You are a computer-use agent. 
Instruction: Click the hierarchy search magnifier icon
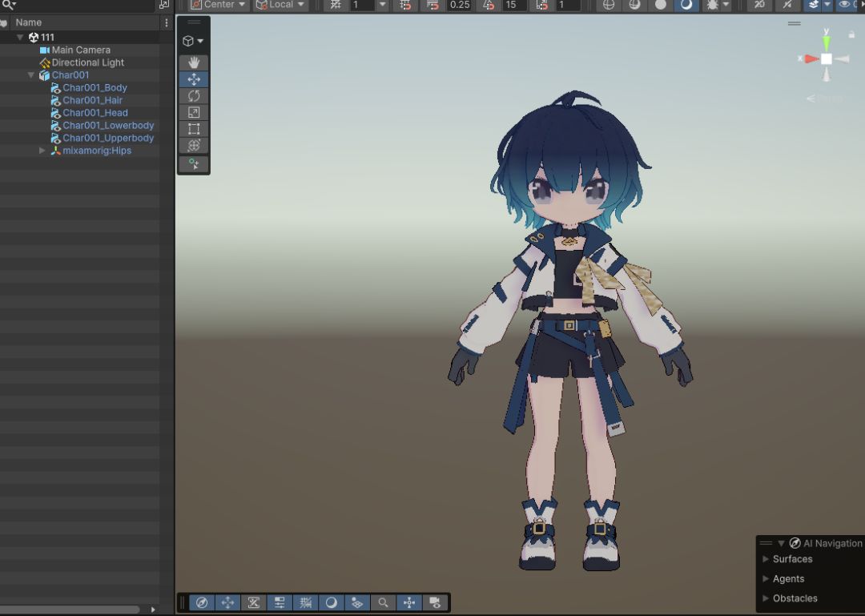pos(8,5)
